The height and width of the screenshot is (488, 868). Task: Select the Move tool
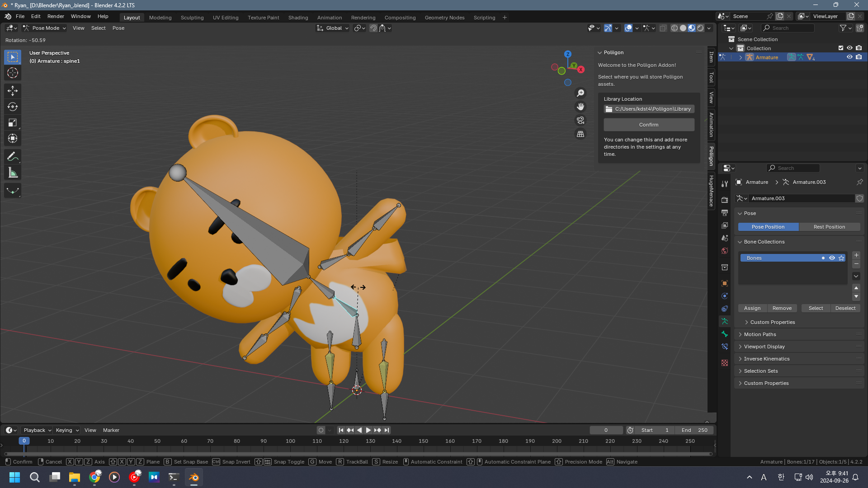point(13,91)
